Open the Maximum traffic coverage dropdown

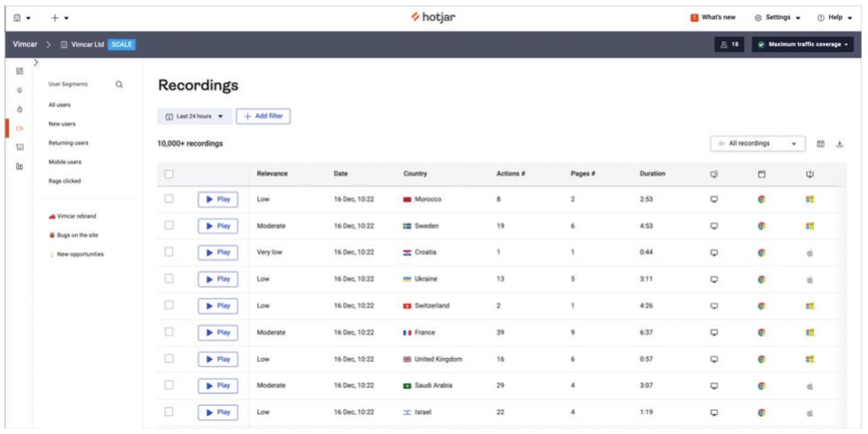coord(802,45)
